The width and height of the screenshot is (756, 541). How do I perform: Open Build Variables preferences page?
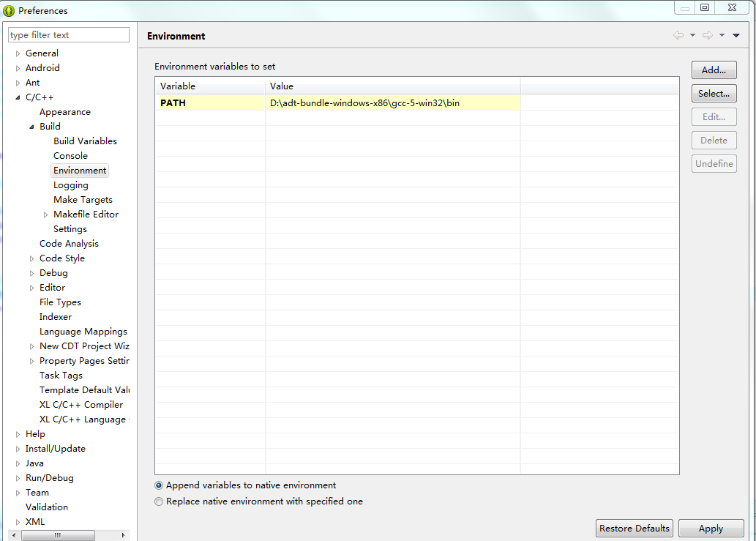coord(85,141)
